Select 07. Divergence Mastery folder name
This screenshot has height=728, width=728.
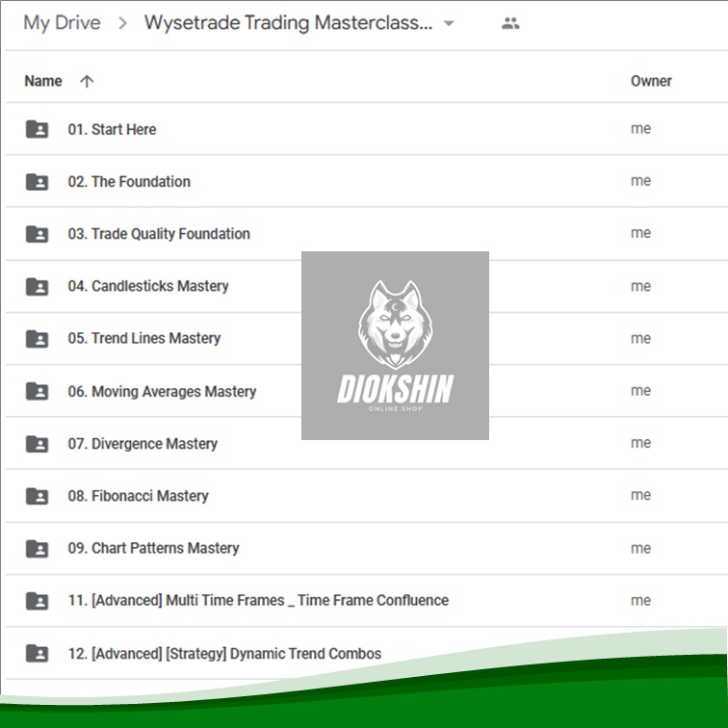pos(143,444)
